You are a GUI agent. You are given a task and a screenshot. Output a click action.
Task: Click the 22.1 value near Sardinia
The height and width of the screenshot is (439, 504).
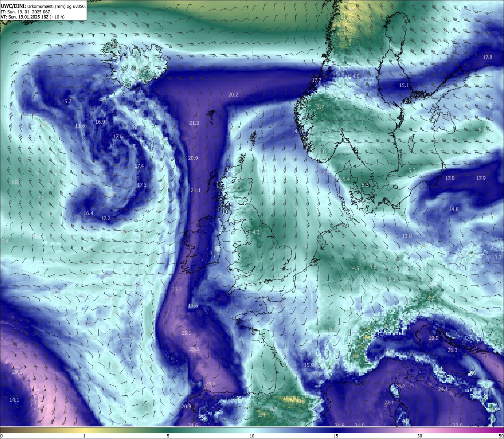point(389,402)
